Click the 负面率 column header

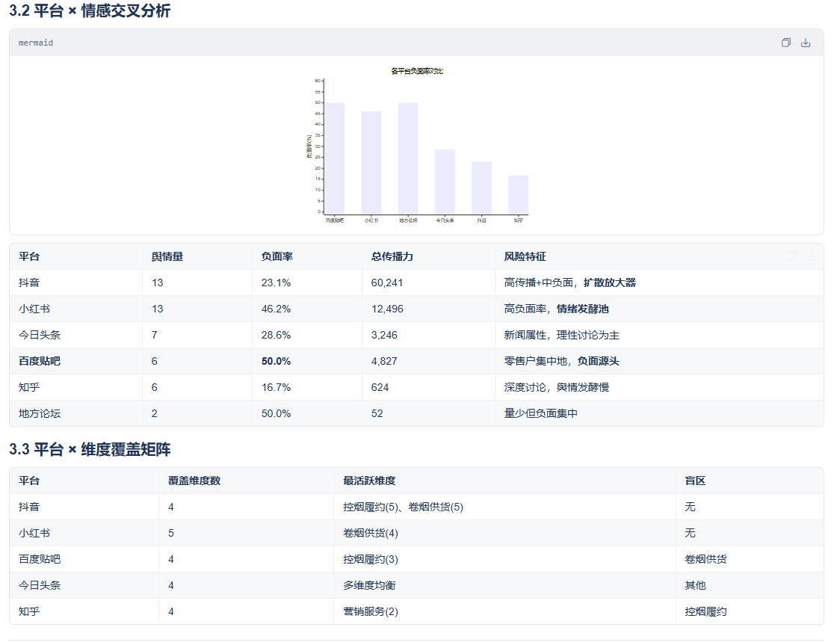[x=277, y=256]
